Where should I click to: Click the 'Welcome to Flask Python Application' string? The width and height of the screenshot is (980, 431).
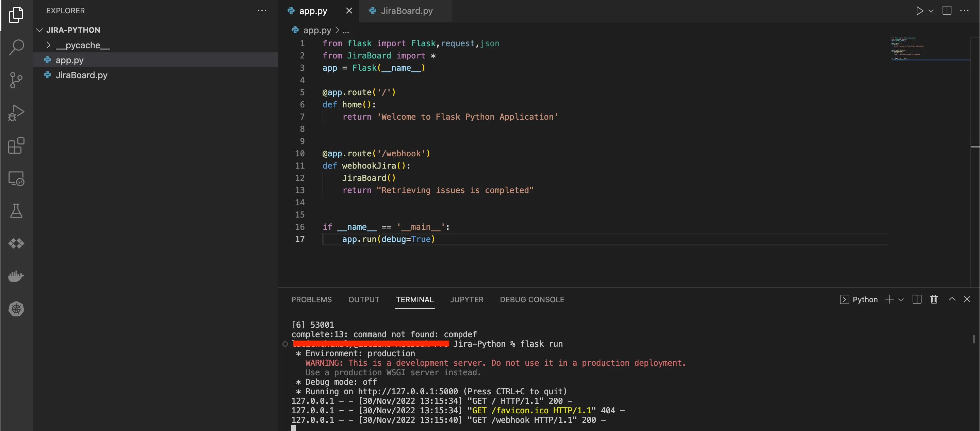pyautogui.click(x=467, y=117)
